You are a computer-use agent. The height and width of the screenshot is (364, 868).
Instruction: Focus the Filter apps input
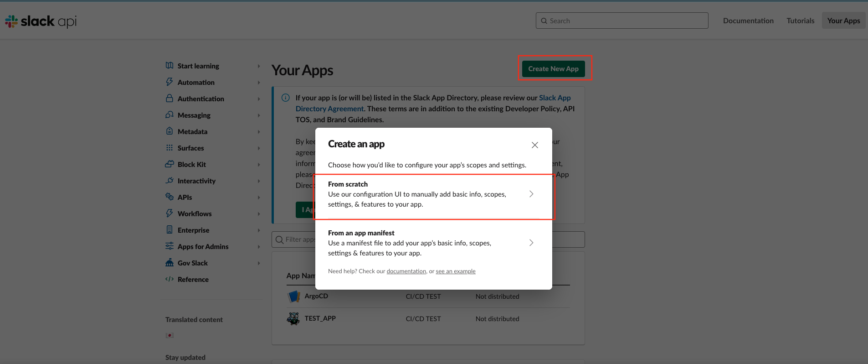coord(428,239)
